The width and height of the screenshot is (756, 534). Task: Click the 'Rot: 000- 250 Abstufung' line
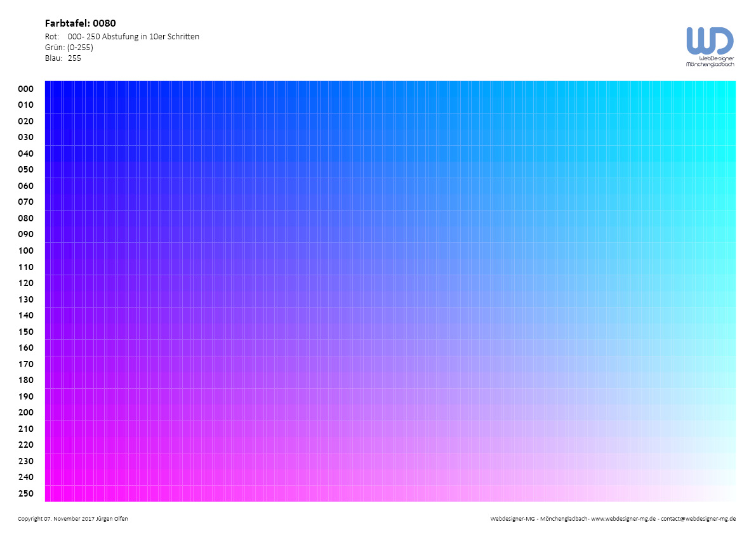click(122, 37)
